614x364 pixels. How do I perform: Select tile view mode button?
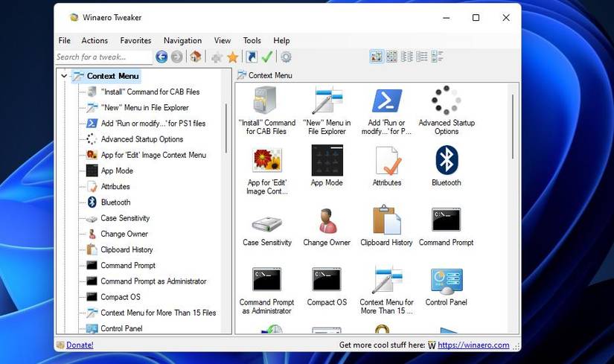437,57
